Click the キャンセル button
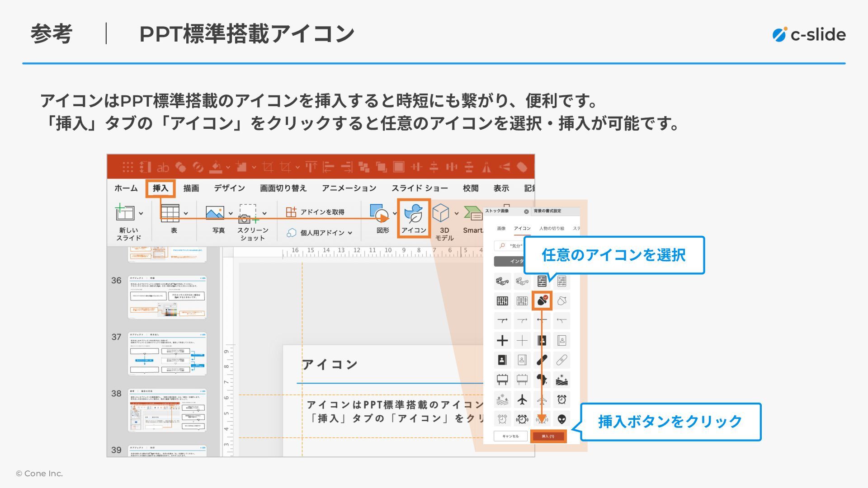868x488 pixels. click(510, 436)
